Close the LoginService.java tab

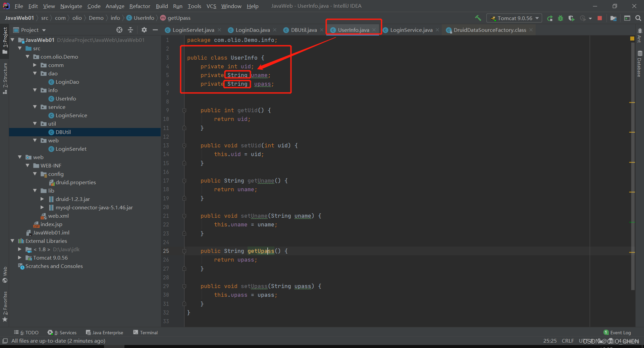[437, 30]
